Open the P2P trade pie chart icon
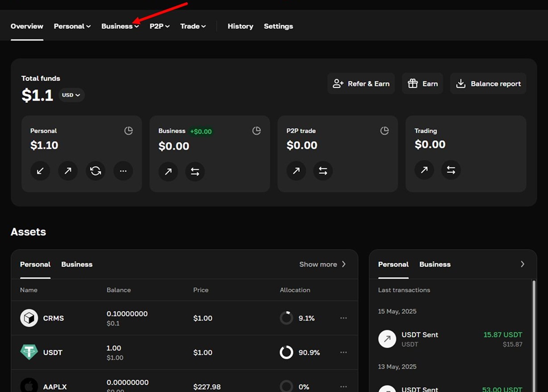The image size is (548, 392). pyautogui.click(x=384, y=131)
